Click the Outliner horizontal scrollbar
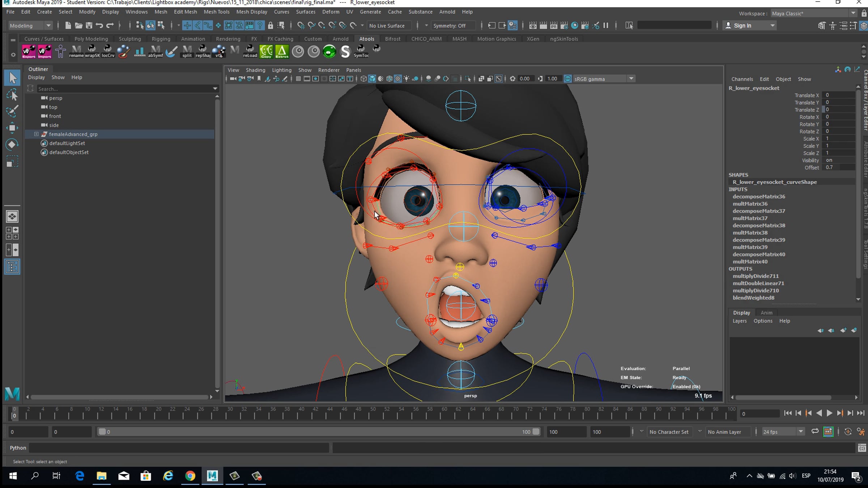This screenshot has width=868, height=488. click(x=119, y=397)
